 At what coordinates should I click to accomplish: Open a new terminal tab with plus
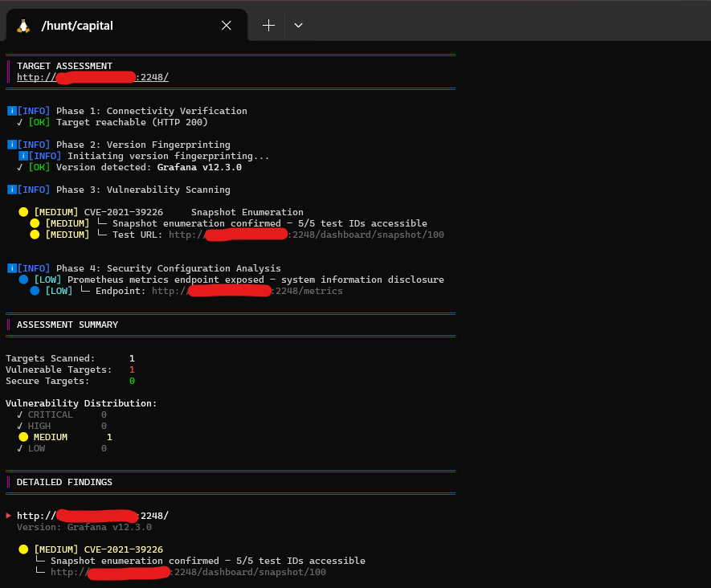pos(268,26)
